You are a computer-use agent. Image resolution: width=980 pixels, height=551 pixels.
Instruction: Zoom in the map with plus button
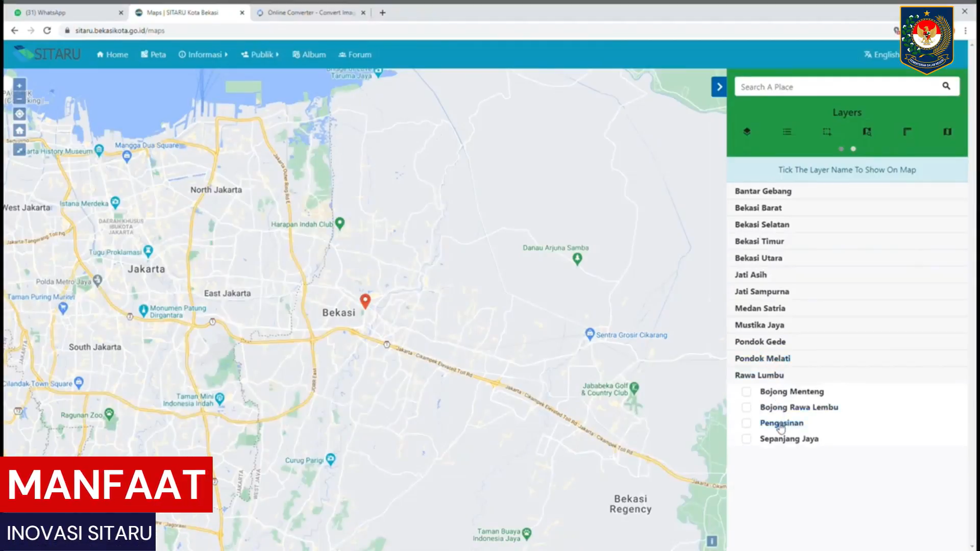(19, 86)
